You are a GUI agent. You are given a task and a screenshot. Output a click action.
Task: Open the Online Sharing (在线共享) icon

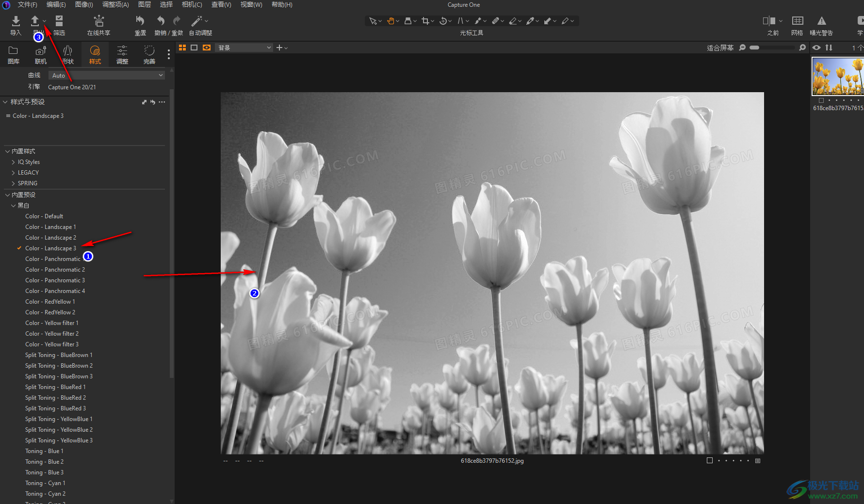click(x=98, y=21)
